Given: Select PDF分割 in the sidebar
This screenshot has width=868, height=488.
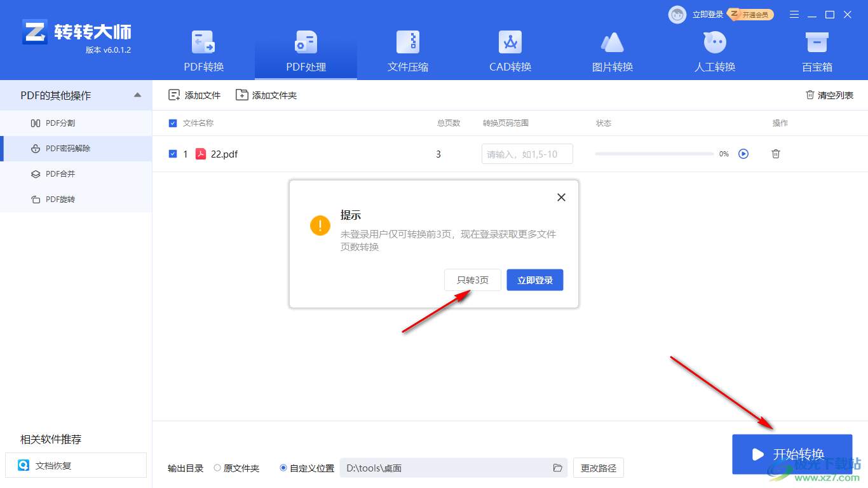Looking at the screenshot, I should (76, 123).
